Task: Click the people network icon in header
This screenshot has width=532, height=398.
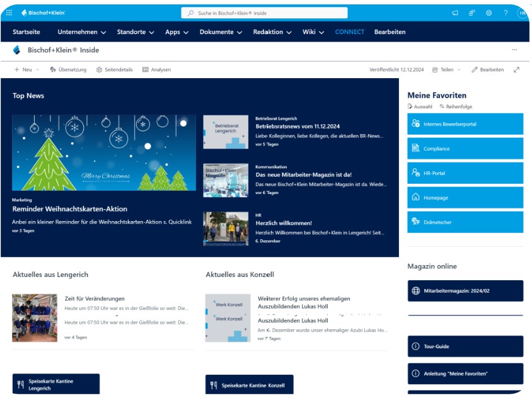Action: [x=472, y=13]
